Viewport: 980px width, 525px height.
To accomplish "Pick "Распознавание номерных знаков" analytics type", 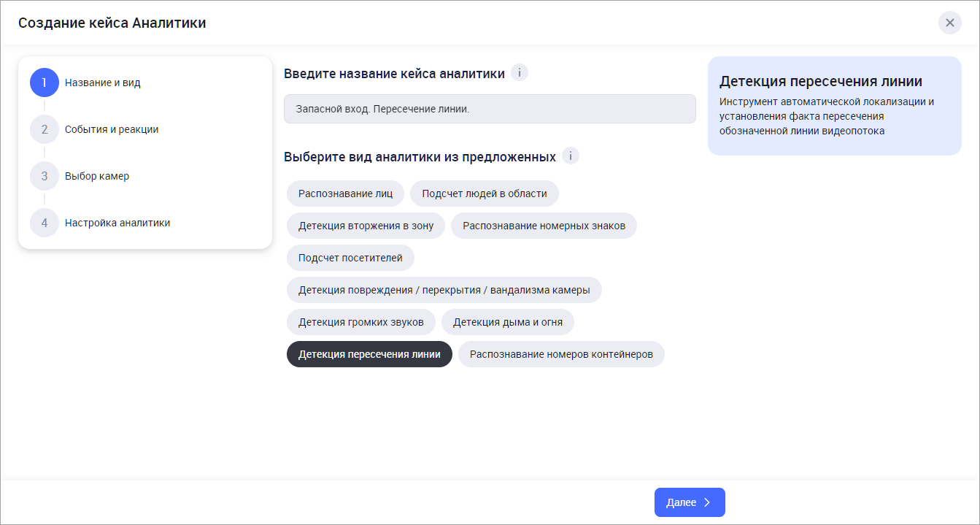I will [x=544, y=226].
